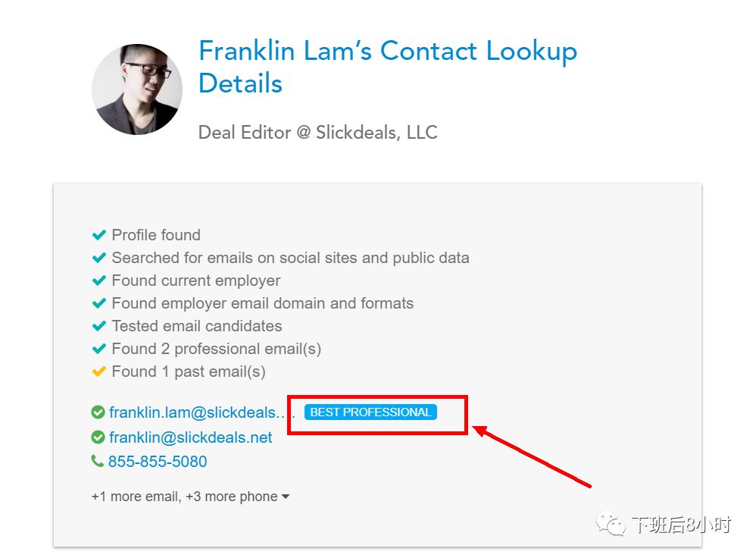Image resolution: width=756 pixels, height=558 pixels.
Task: Call the 855-855-5080 phone link
Action: pyautogui.click(x=157, y=462)
